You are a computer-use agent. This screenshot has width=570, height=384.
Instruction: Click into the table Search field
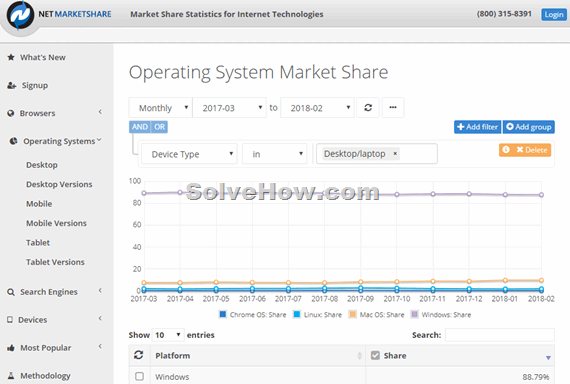tap(499, 335)
